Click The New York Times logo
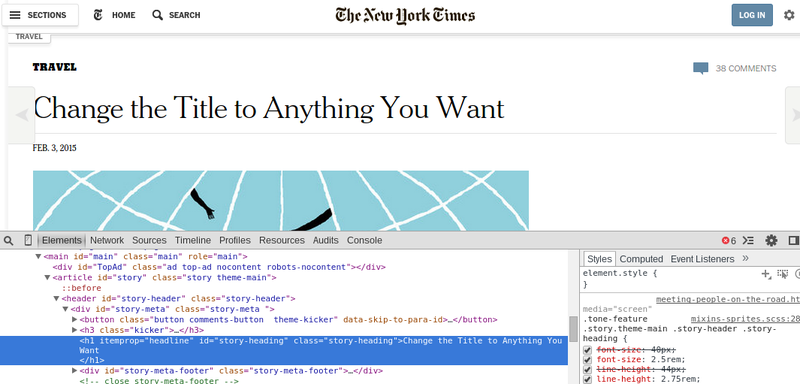 [x=405, y=15]
